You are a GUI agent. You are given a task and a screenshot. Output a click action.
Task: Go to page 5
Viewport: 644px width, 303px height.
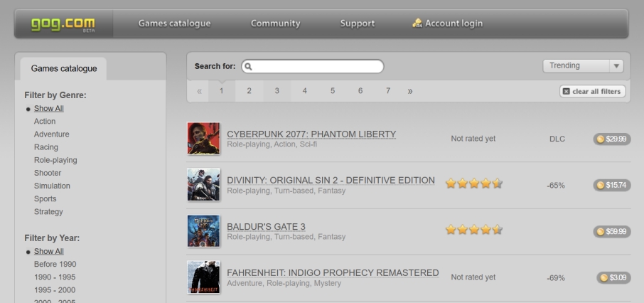(x=333, y=91)
